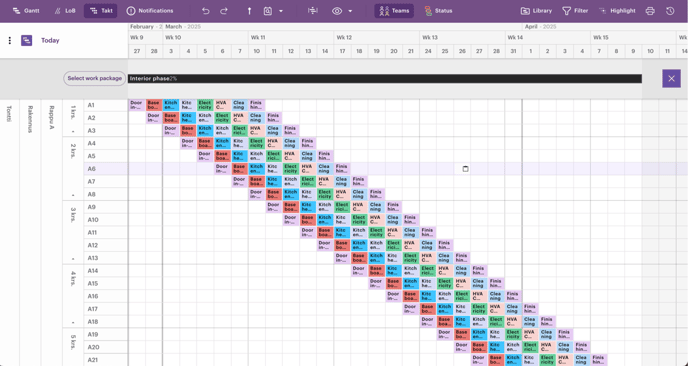Viewport: 688px width, 366px height.
Task: Click the redo arrow icon
Action: point(224,11)
